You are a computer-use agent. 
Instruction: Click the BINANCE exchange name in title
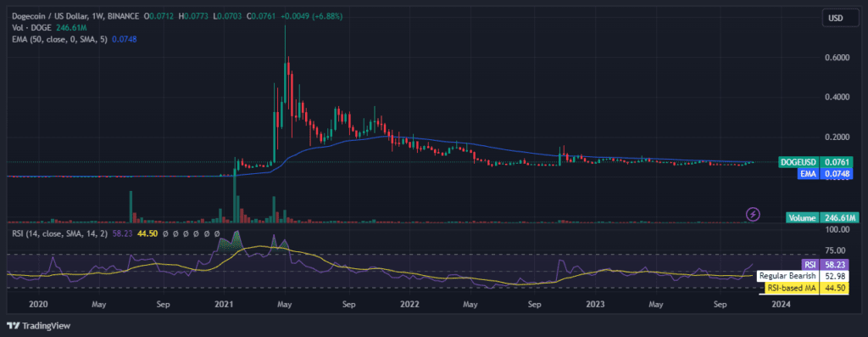pos(122,17)
